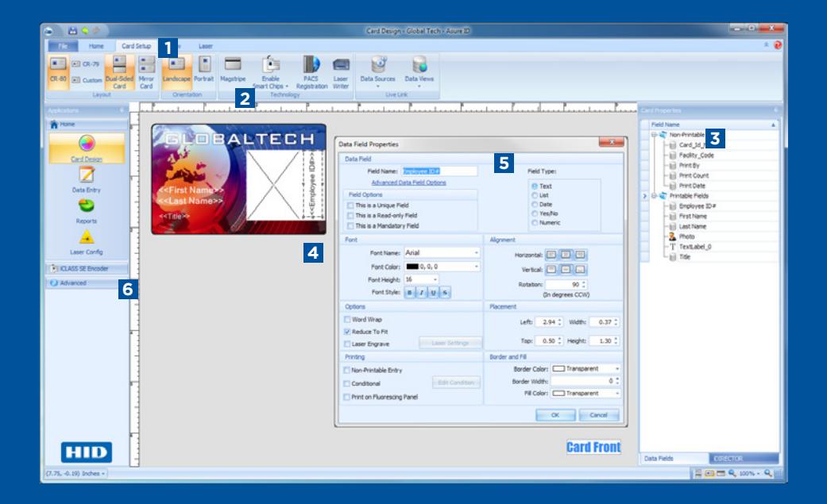Open the Laser Writer tool
827x504 pixels.
click(x=341, y=71)
